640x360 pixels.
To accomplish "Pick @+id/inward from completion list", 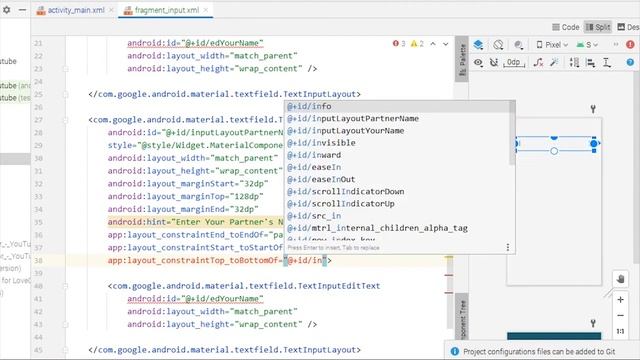I will (397, 155).
